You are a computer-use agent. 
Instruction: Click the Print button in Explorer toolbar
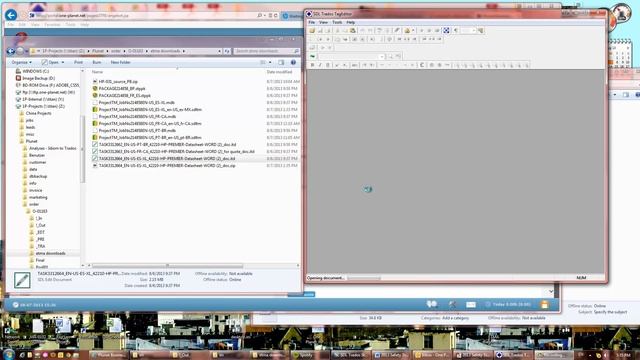coord(78,62)
